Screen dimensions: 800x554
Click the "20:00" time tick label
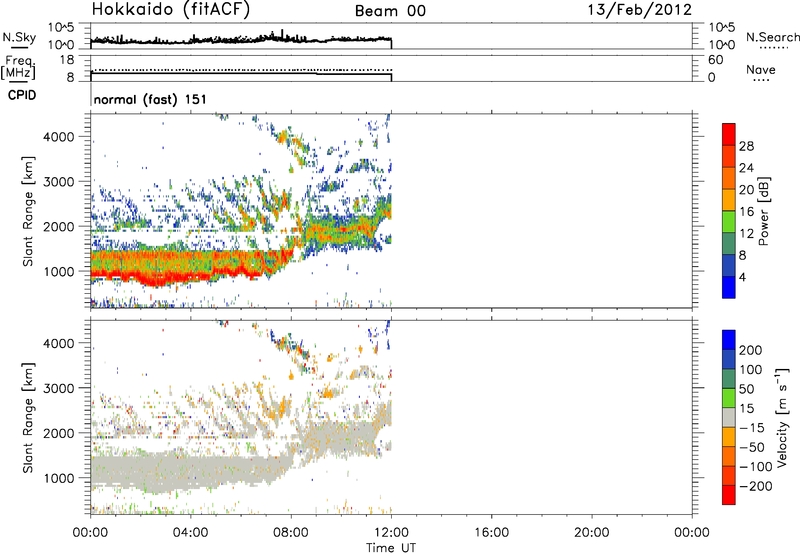[x=591, y=533]
